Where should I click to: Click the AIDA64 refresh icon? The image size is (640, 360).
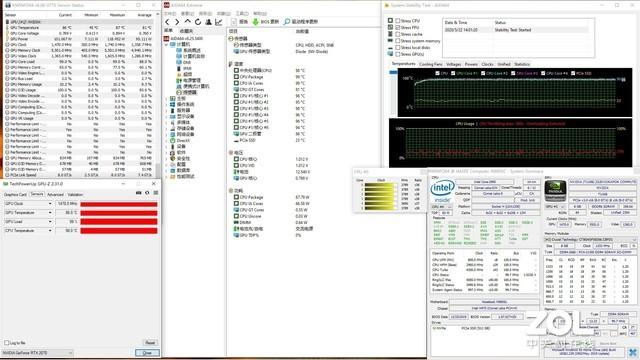[x=198, y=22]
